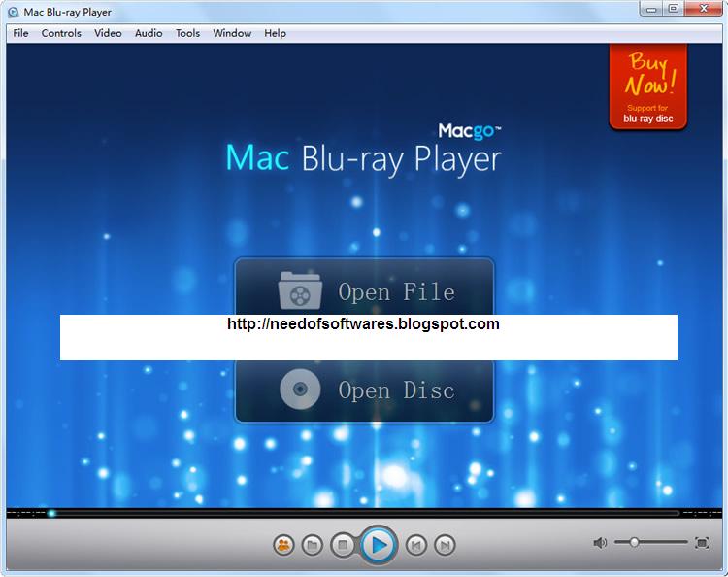The height and width of the screenshot is (577, 728).
Task: Click the film folder icon on Open File
Action: [x=300, y=290]
